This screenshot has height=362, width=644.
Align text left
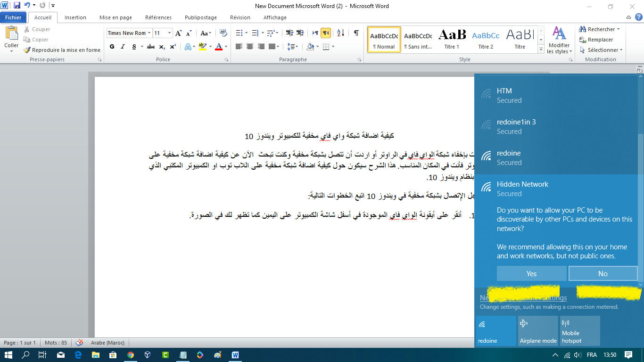point(239,47)
